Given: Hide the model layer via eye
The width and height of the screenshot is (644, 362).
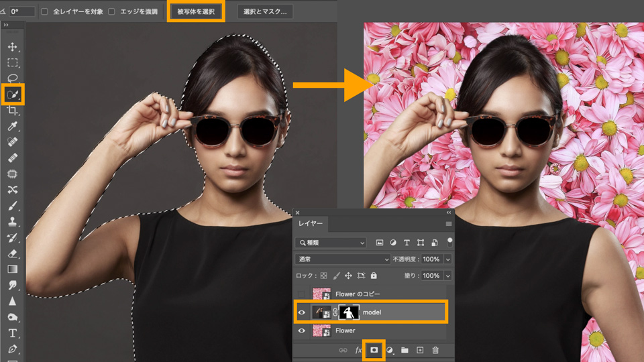Looking at the screenshot, I should (301, 312).
